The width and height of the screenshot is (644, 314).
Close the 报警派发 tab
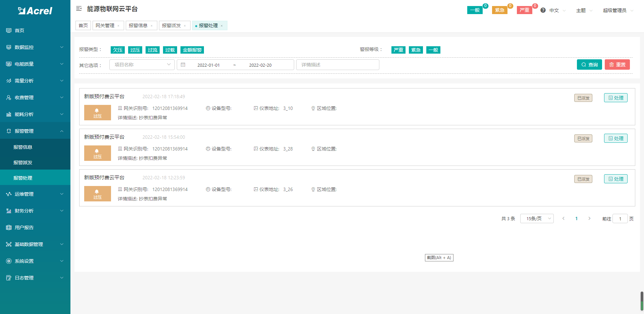[x=185, y=26]
